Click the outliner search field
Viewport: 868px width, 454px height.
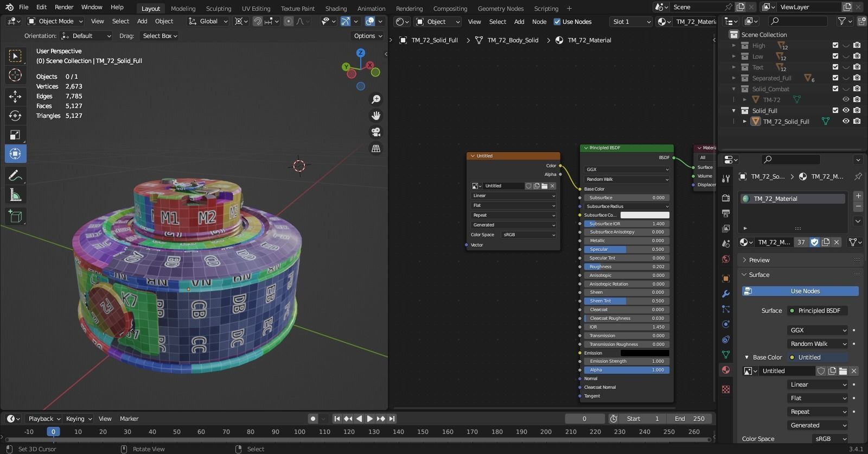coord(797,21)
